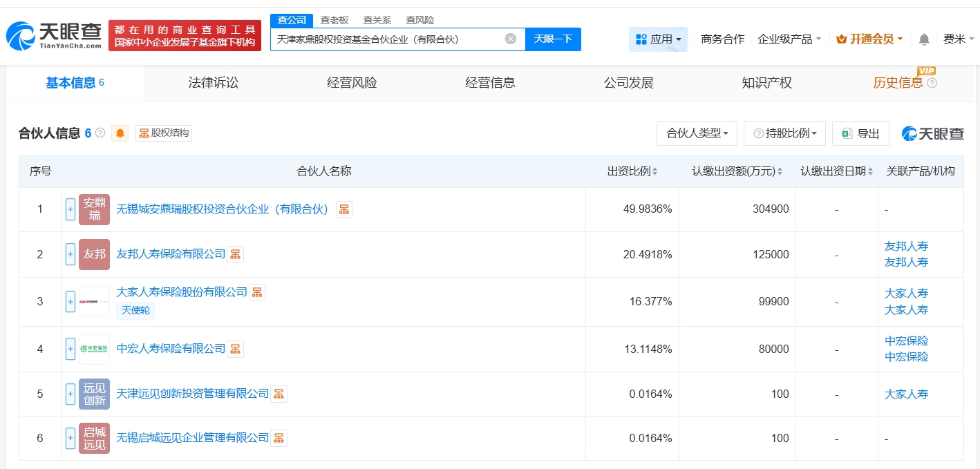Click the red promotional banner 都在用的商业查询工具

tap(185, 36)
